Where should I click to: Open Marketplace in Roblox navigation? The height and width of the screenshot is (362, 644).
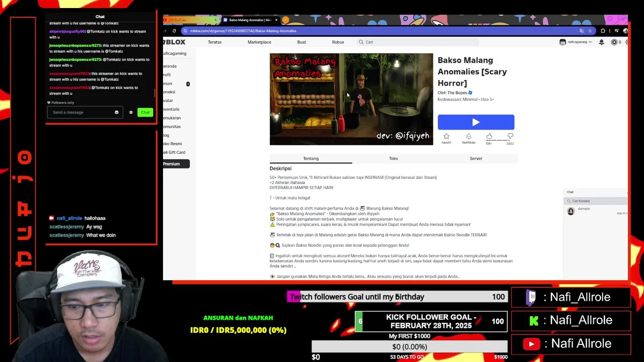259,42
